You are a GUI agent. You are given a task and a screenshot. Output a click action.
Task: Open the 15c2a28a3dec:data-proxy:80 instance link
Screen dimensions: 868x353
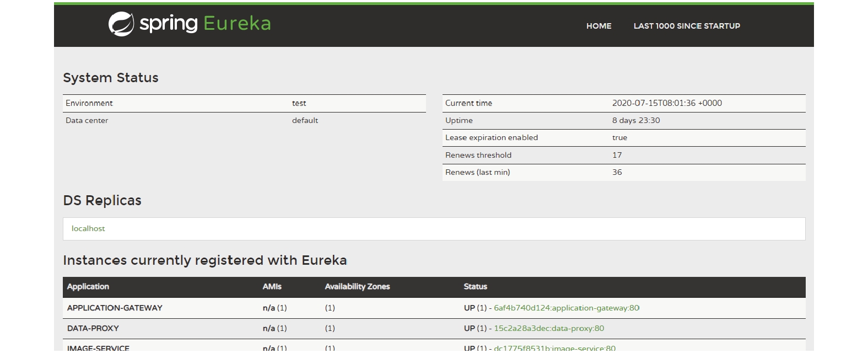[549, 328]
